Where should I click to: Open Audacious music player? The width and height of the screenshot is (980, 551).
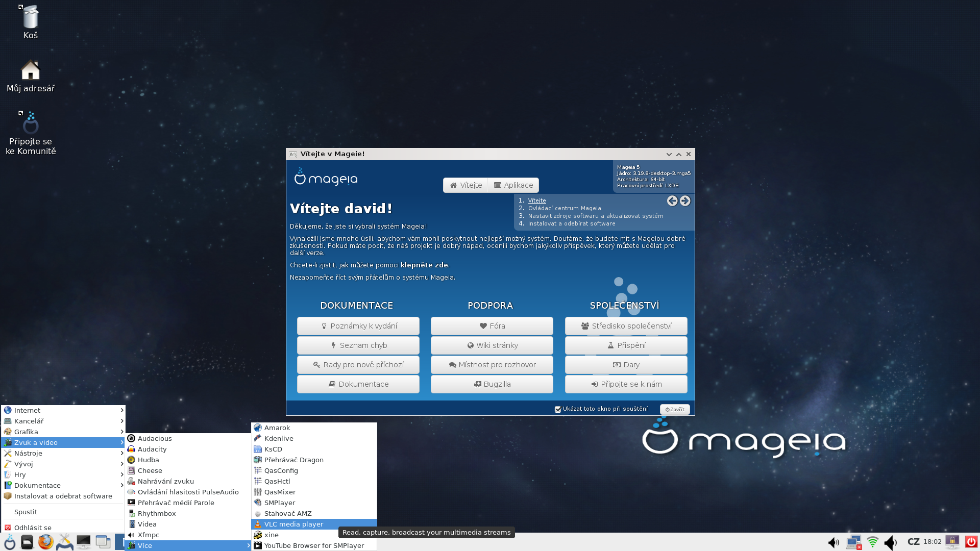(188, 438)
